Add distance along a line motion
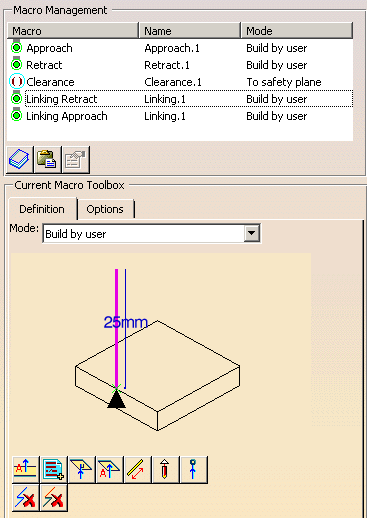Viewport: 367px width, 518px height. pos(137,470)
